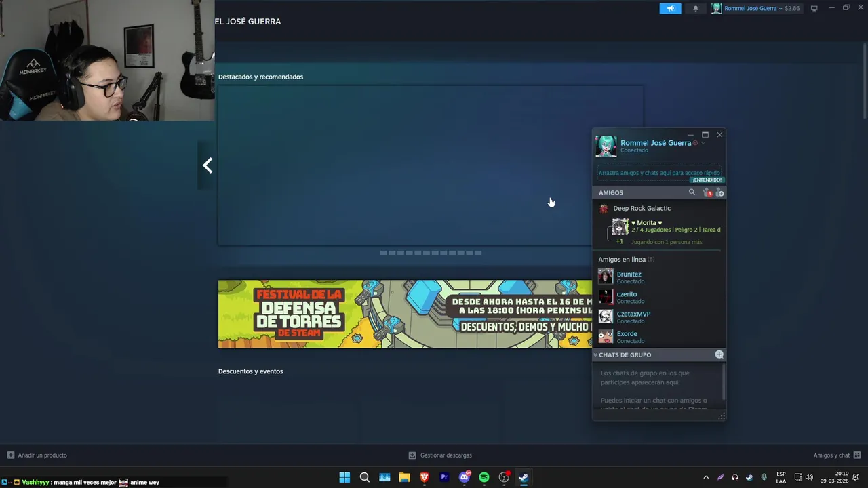The height and width of the screenshot is (488, 868).
Task: Open OBS Studio from taskbar
Action: [x=504, y=477]
